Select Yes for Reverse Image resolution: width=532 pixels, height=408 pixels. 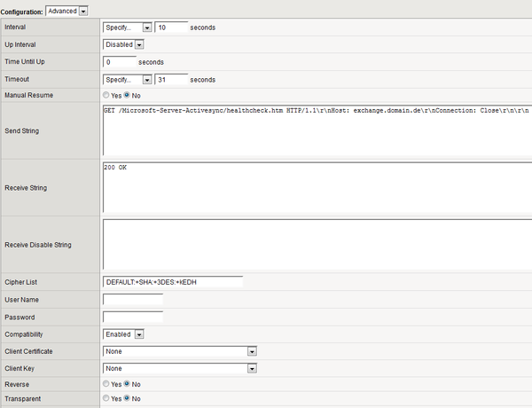pos(106,384)
